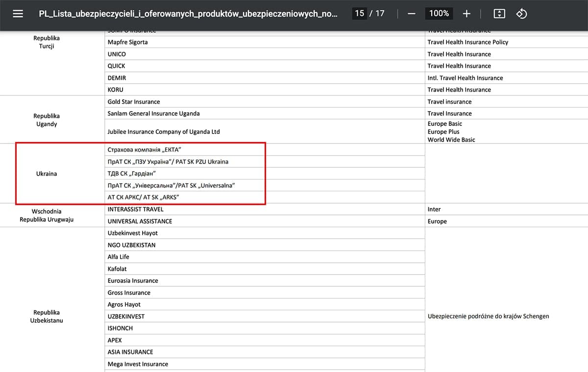
Task: Click Ubezpieczenie podróżne do krajów Schengen
Action: (489, 316)
